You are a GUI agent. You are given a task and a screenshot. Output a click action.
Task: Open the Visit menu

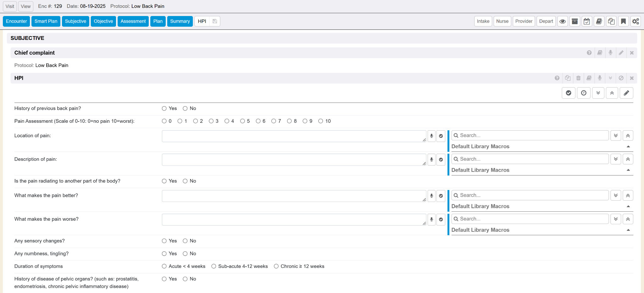coord(10,6)
